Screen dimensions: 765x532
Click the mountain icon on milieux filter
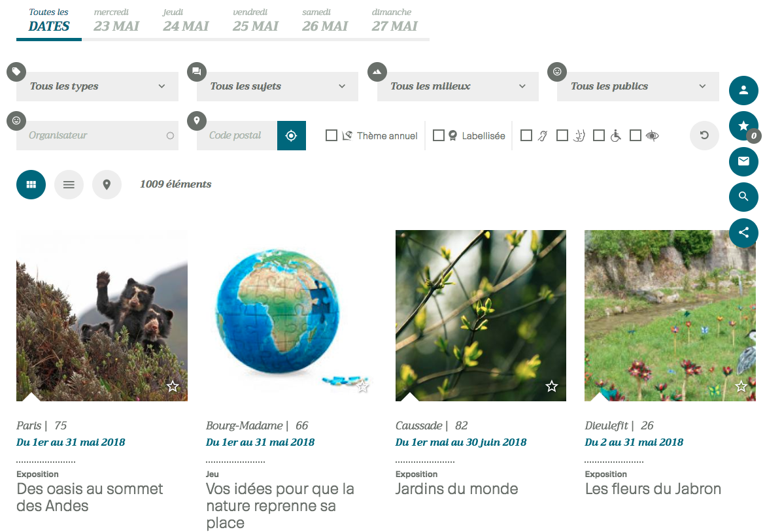pos(377,72)
